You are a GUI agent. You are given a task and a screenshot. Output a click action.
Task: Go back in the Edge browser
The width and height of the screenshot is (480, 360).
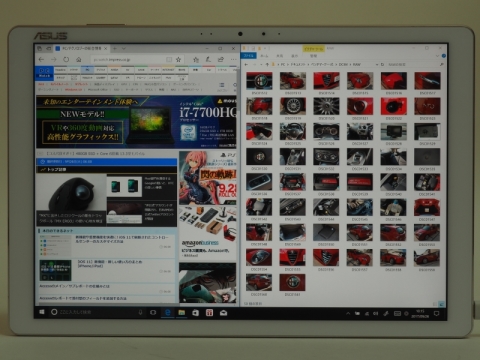(42, 59)
